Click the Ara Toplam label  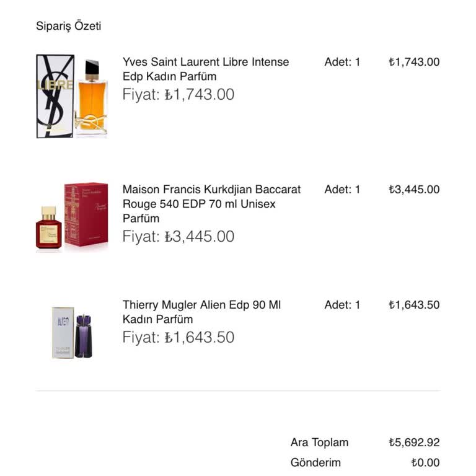[x=319, y=443]
